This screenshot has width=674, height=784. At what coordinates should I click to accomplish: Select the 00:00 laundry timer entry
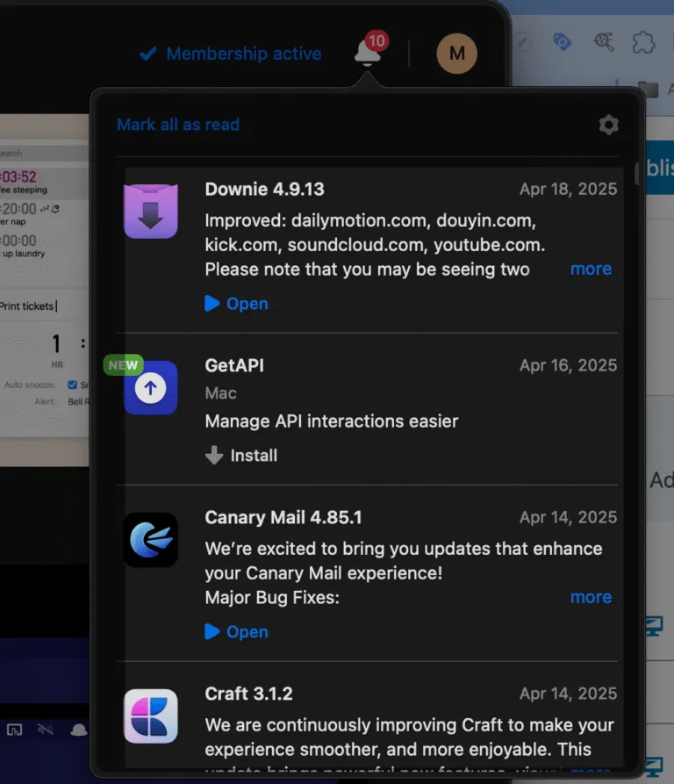click(44, 247)
